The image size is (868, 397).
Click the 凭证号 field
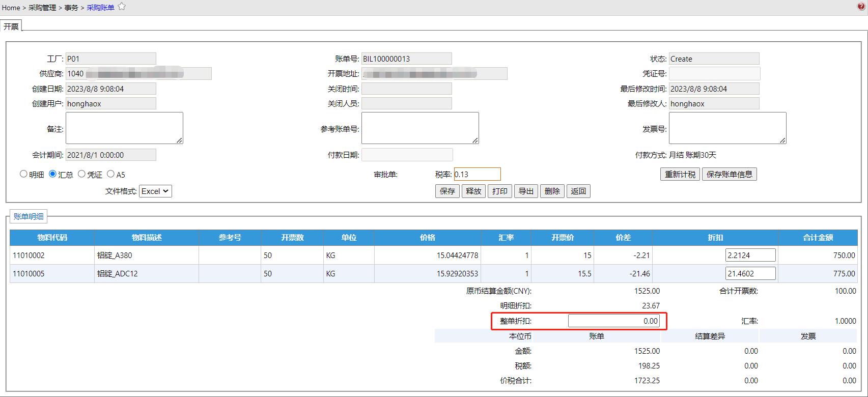tap(714, 74)
